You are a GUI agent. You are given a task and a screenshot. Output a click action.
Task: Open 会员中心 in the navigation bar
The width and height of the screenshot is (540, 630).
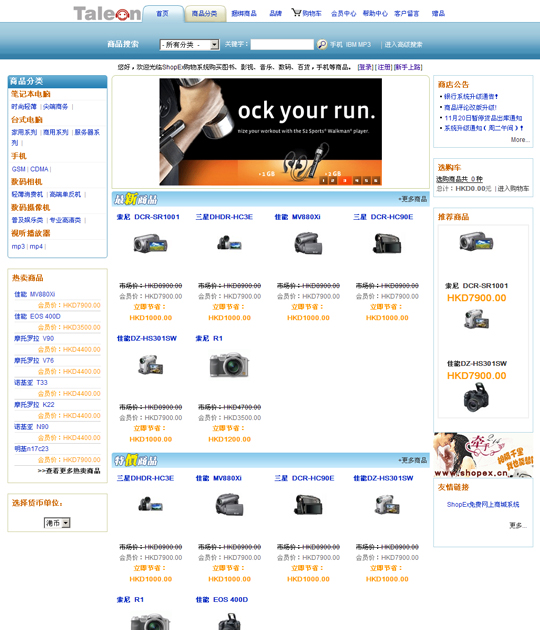point(343,13)
